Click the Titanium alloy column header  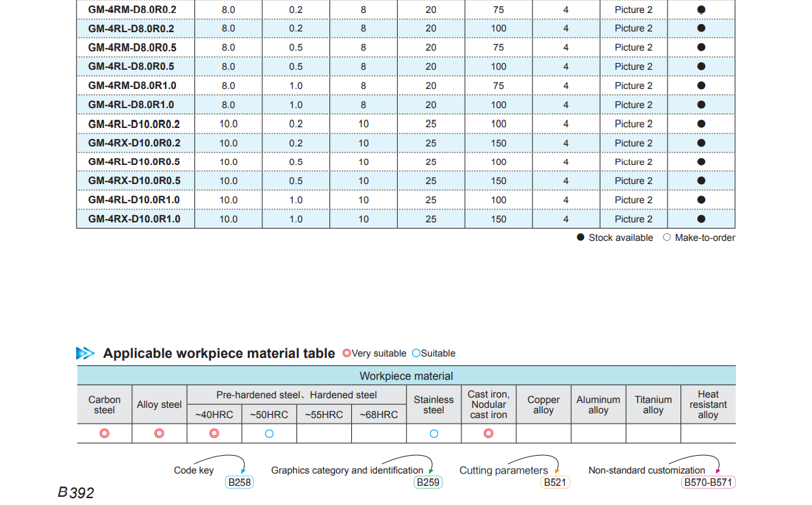653,404
